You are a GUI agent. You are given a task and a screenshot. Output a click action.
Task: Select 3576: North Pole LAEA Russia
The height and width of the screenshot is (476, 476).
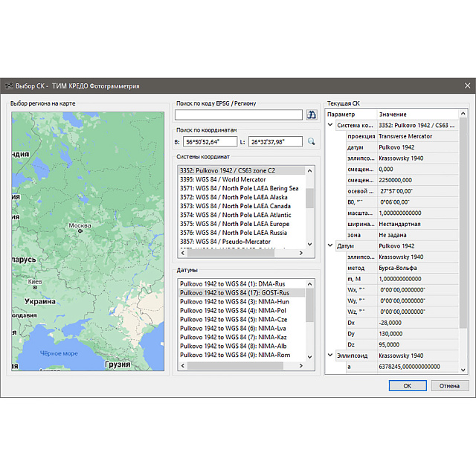pos(242,233)
